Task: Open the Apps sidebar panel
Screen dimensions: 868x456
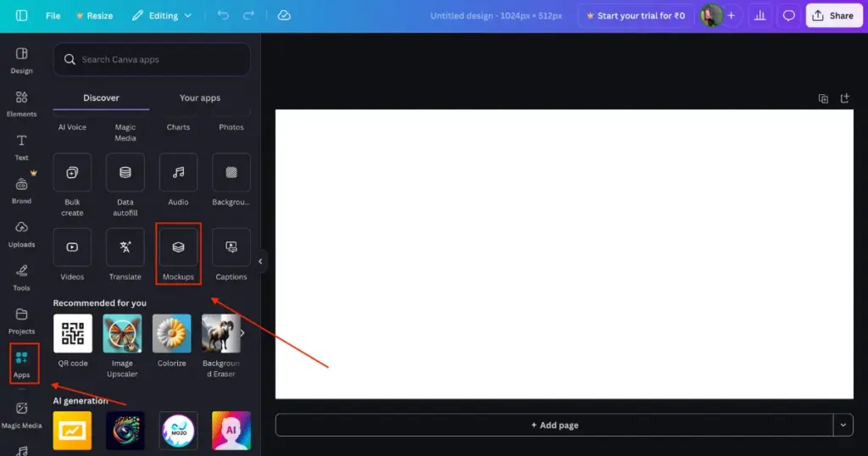Action: 21,364
